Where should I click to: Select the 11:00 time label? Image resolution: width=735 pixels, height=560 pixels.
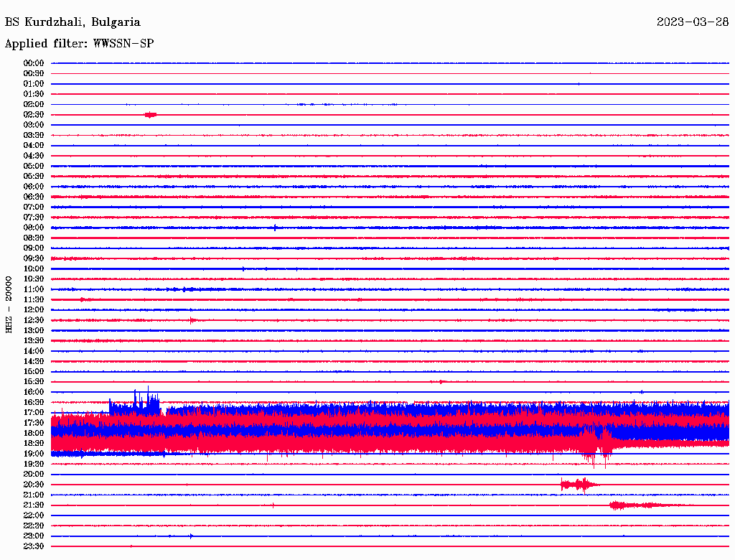[x=34, y=289]
